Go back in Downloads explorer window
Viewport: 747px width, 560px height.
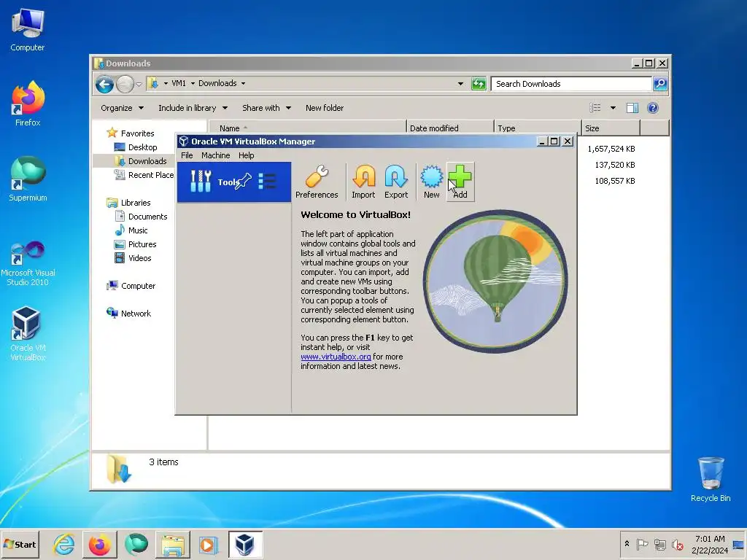point(104,85)
